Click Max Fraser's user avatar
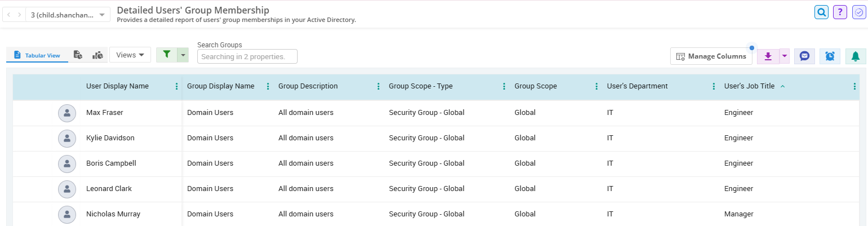 (67, 113)
